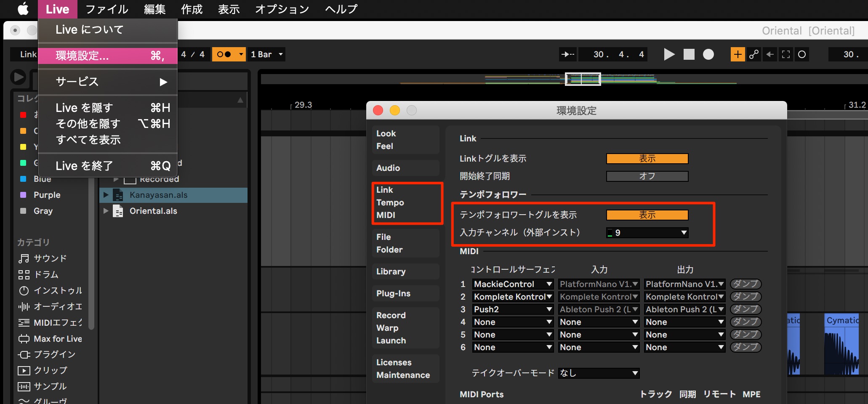This screenshot has width=868, height=404.
Task: Open the ファイル menu
Action: [x=107, y=9]
